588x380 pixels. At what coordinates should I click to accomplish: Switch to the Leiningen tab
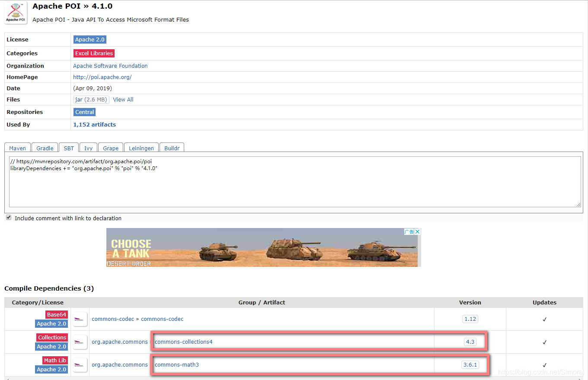coord(141,148)
